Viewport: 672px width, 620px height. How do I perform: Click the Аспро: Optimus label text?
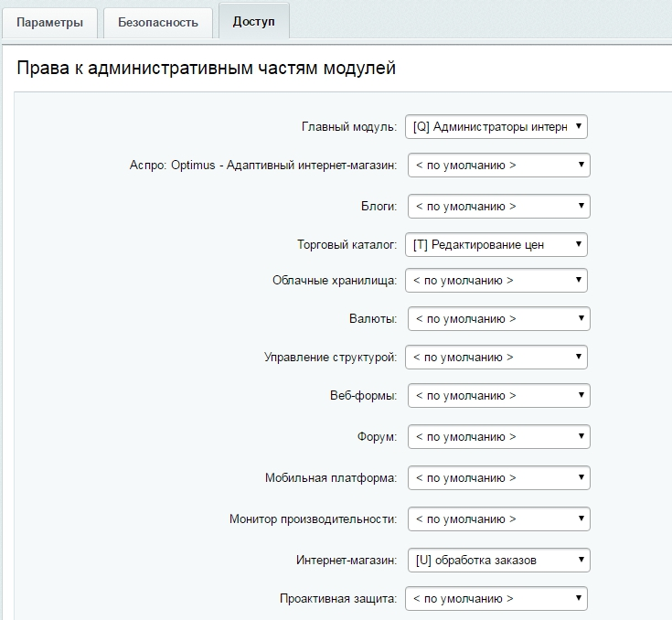[263, 166]
